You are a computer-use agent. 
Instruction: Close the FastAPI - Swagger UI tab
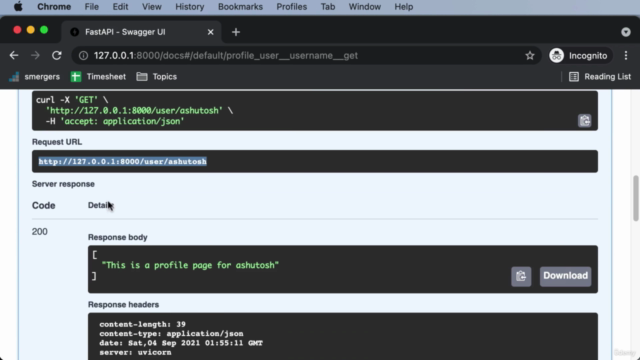click(210, 32)
